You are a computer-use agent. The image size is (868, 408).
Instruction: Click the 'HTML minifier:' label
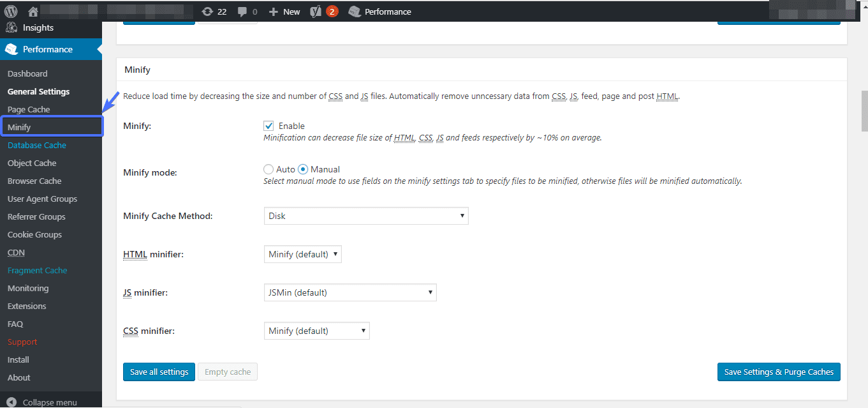[153, 254]
